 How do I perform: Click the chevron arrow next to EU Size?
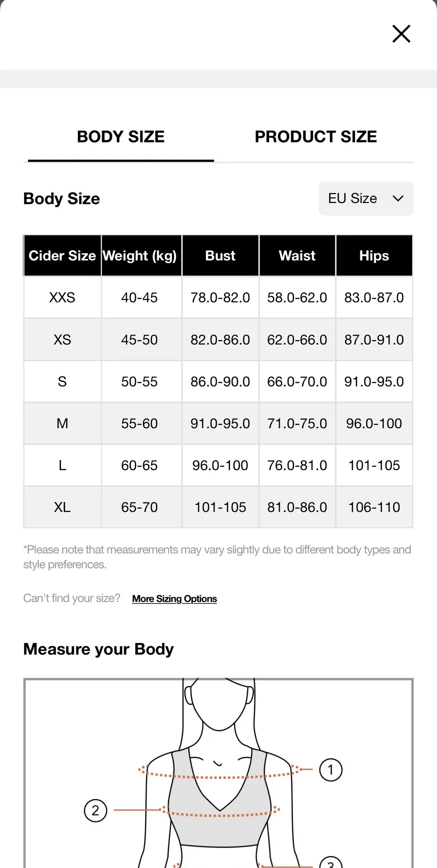click(398, 198)
